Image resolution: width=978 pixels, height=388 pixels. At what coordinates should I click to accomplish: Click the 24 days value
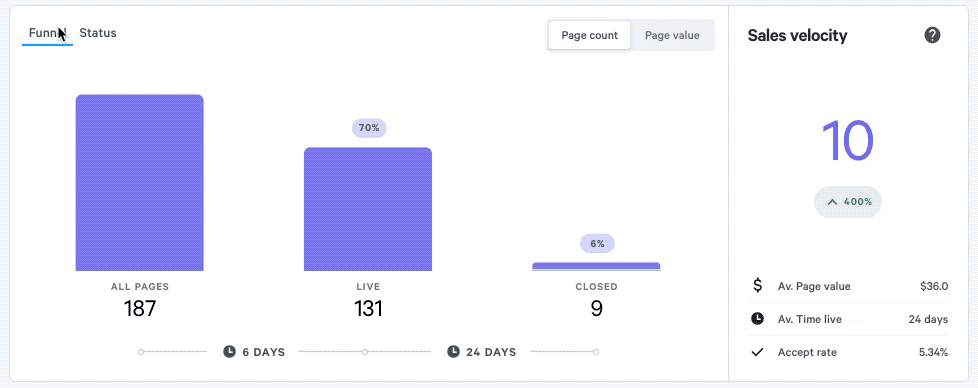[x=928, y=319]
